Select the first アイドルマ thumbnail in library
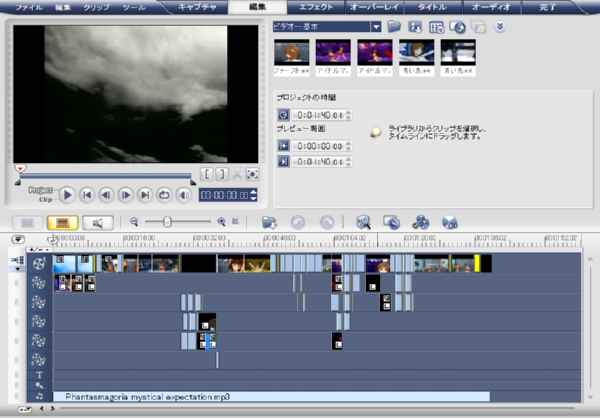600x418 pixels. tap(333, 57)
